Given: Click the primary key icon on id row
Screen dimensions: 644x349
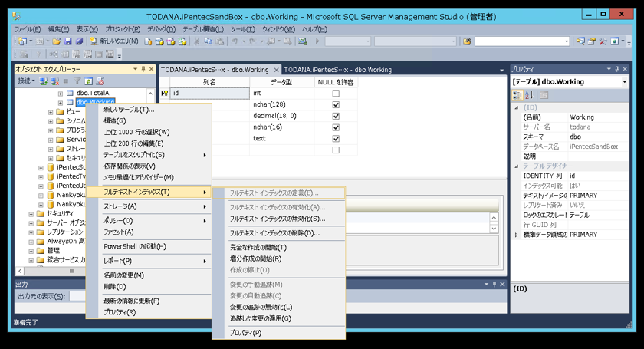Looking at the screenshot, I should coord(165,94).
